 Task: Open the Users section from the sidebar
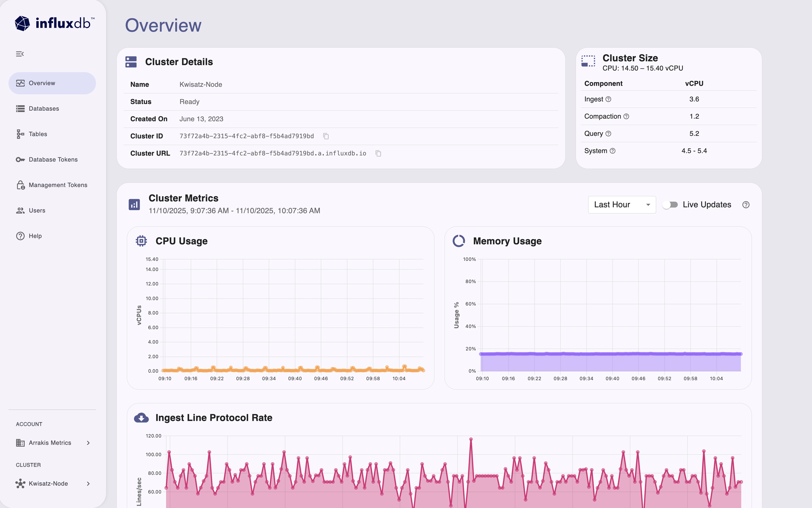pos(20,210)
